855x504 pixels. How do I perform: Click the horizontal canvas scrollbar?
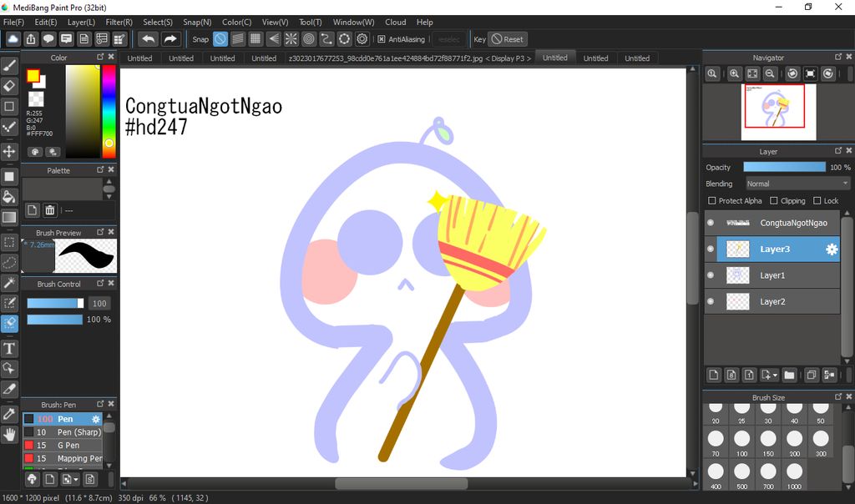pyautogui.click(x=401, y=484)
